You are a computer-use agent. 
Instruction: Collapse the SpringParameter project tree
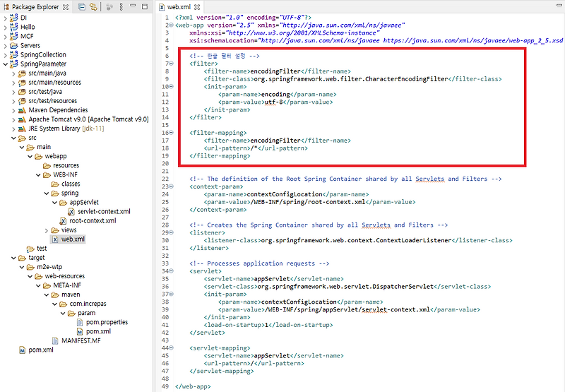point(5,64)
